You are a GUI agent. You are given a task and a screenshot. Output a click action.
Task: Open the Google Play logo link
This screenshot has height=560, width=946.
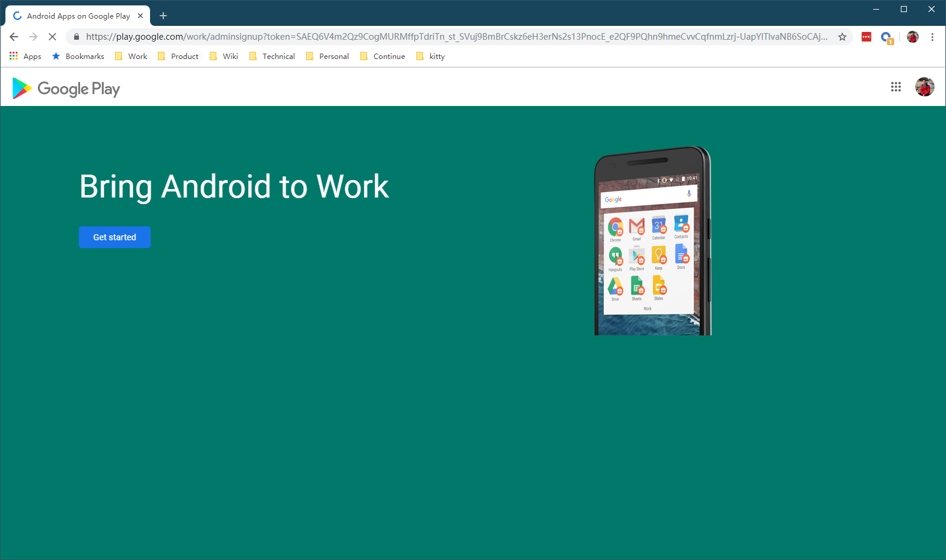(x=66, y=89)
